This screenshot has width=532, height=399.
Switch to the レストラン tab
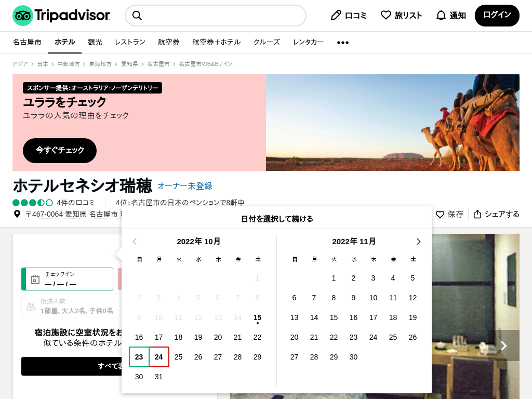click(130, 42)
